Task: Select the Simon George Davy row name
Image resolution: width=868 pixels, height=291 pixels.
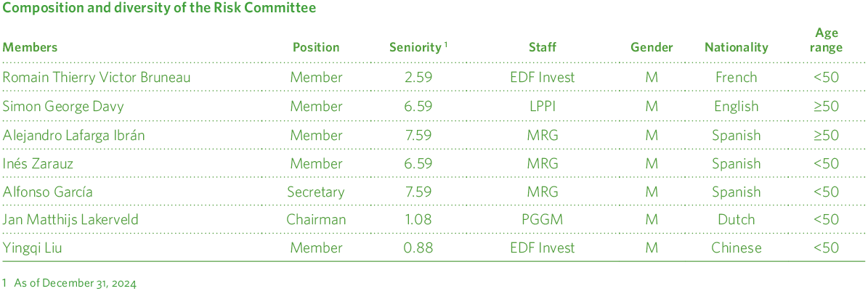Action: (63, 106)
